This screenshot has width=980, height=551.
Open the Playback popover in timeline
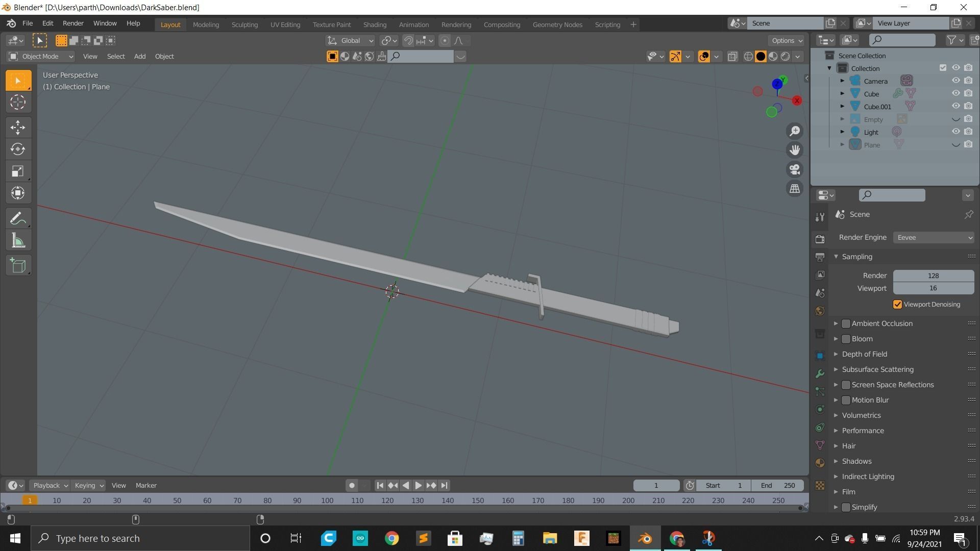coord(50,486)
